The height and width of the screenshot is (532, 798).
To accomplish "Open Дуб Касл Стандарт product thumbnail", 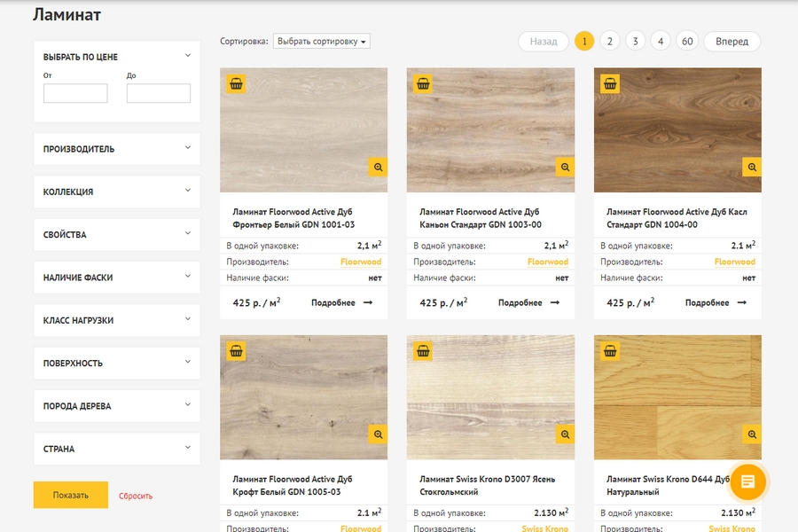I will 677,130.
